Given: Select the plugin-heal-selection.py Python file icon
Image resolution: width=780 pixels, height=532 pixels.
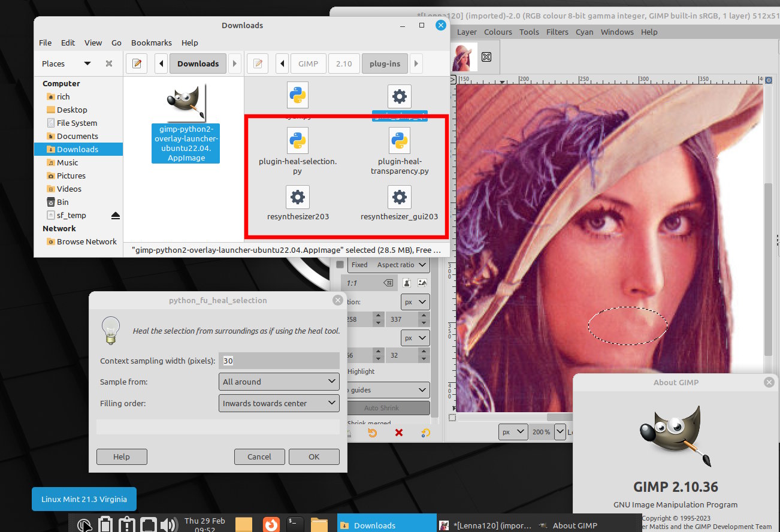Looking at the screenshot, I should click(298, 141).
